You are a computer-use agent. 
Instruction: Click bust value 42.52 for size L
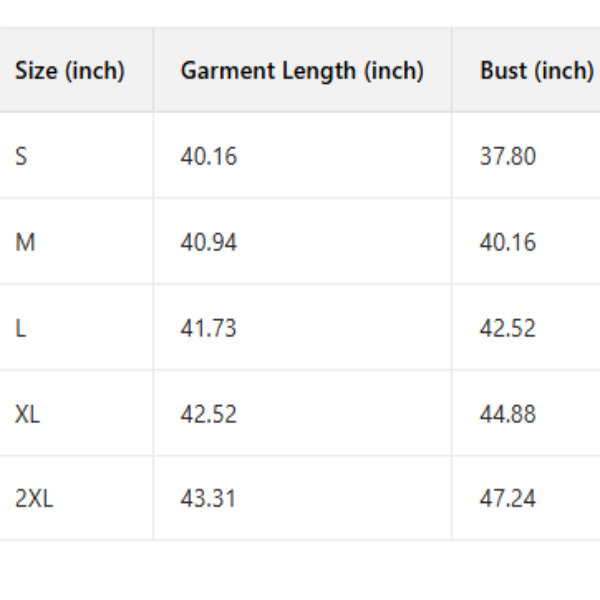point(508,328)
